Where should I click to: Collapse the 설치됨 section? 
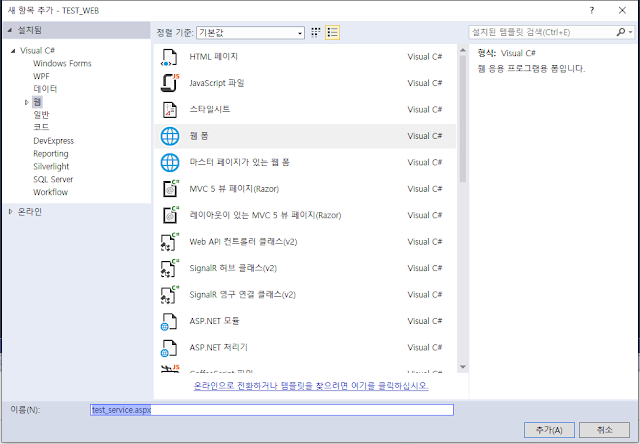[x=9, y=30]
